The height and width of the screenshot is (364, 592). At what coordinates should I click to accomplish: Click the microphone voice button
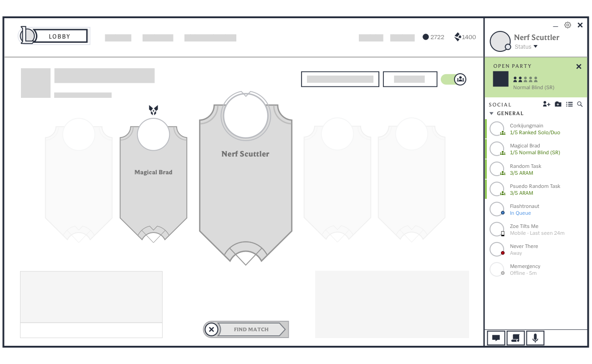535,338
